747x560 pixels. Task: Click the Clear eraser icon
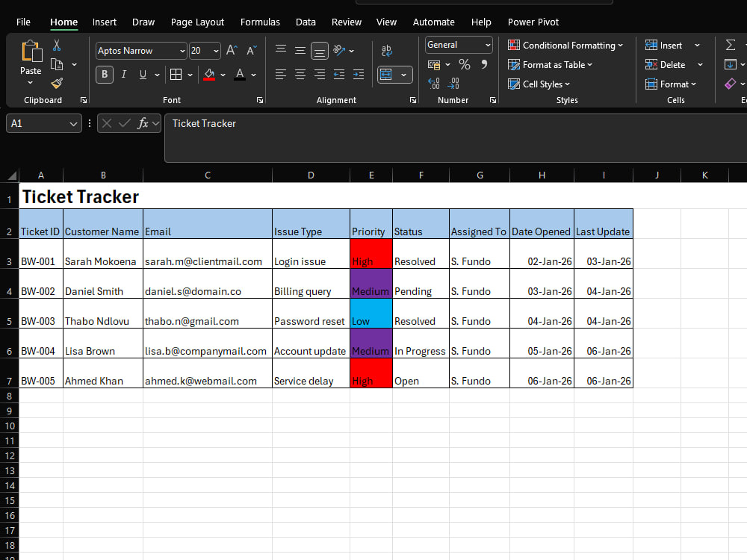tap(731, 84)
